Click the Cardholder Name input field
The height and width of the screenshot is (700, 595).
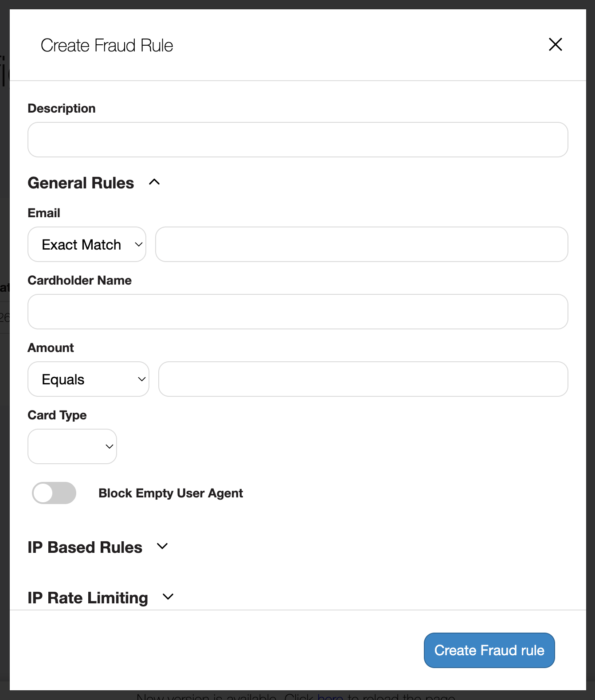(297, 312)
